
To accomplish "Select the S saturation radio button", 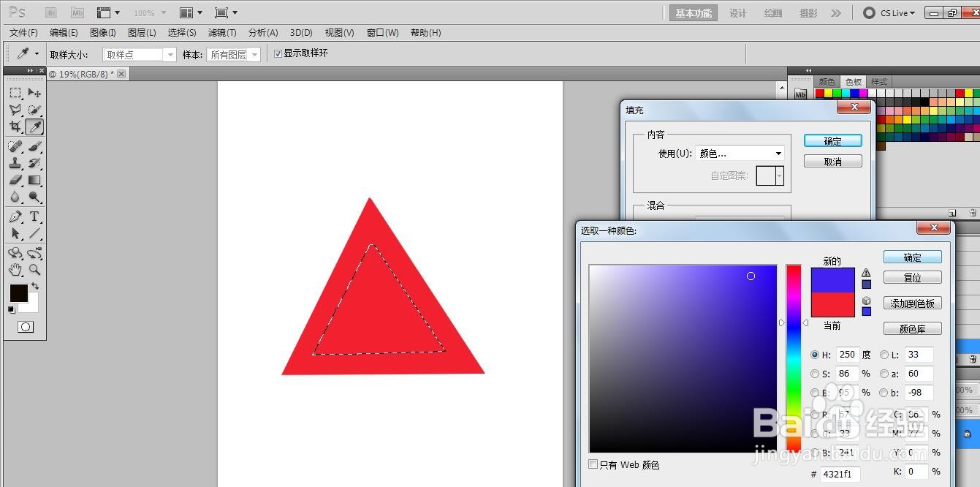I will click(815, 374).
